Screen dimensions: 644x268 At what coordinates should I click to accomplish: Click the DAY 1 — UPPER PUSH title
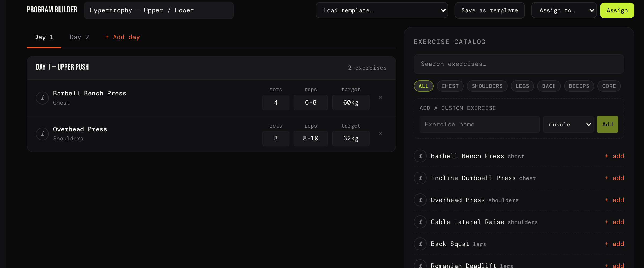pyautogui.click(x=62, y=67)
